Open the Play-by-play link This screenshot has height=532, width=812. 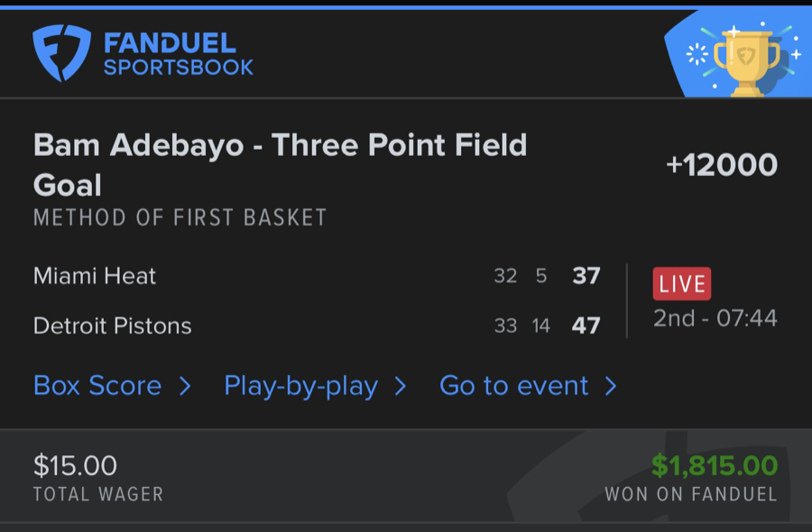(x=300, y=386)
